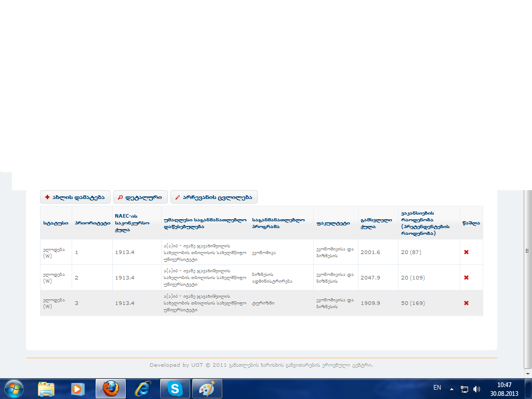The width and height of the screenshot is (532, 399).
Task: Click ეკონომიკისა და ბიზნესის faculty in priority 2 row
Action: (335, 277)
